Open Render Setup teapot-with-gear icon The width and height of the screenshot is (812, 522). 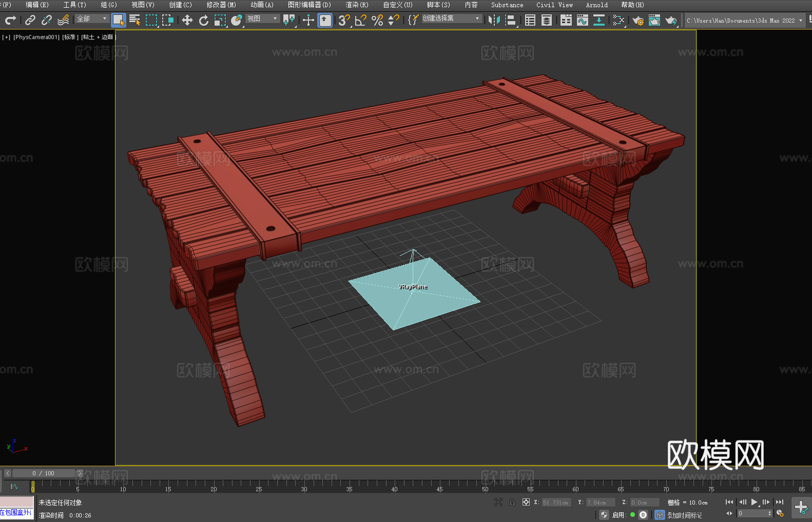coord(638,20)
